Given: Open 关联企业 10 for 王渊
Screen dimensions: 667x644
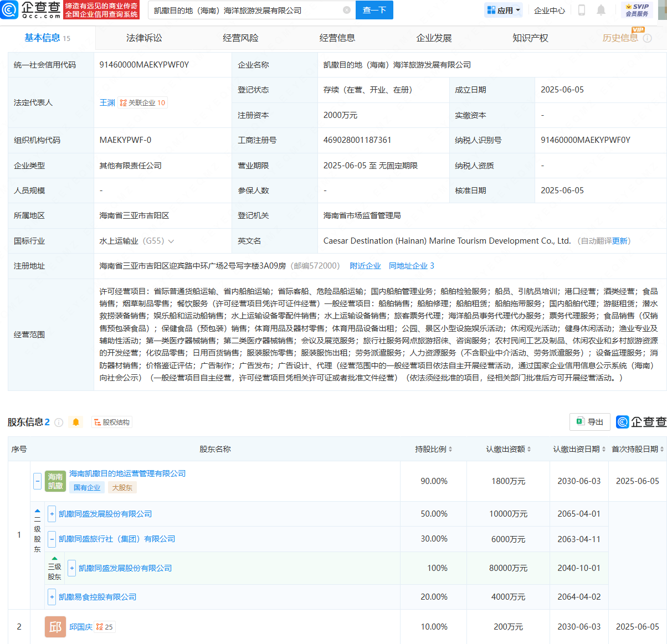Looking at the screenshot, I should pos(142,103).
